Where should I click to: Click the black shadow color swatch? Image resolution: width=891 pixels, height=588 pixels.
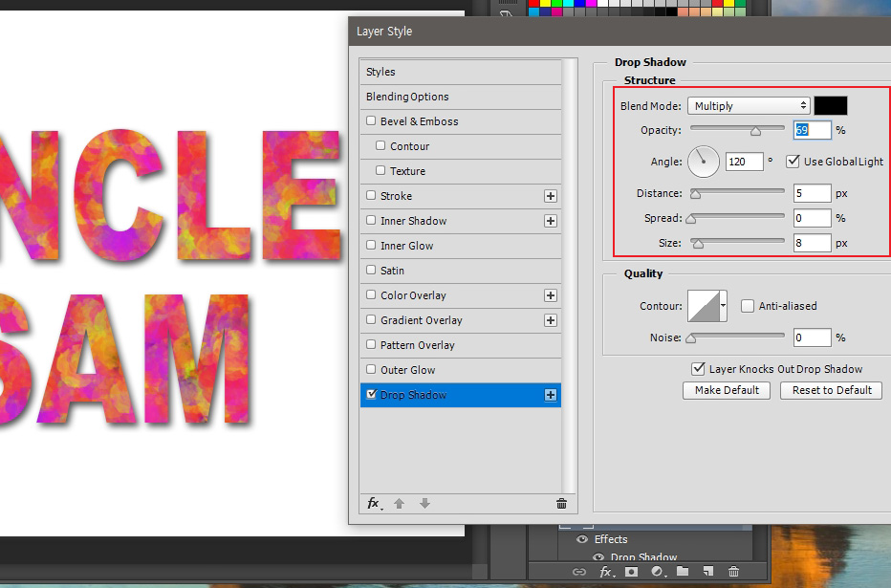point(830,106)
